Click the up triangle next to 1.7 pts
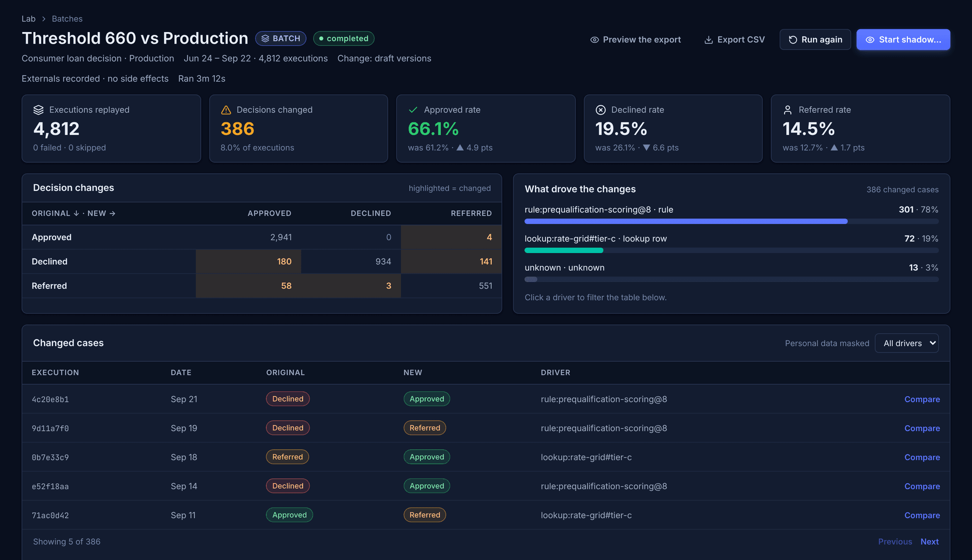 [834, 147]
